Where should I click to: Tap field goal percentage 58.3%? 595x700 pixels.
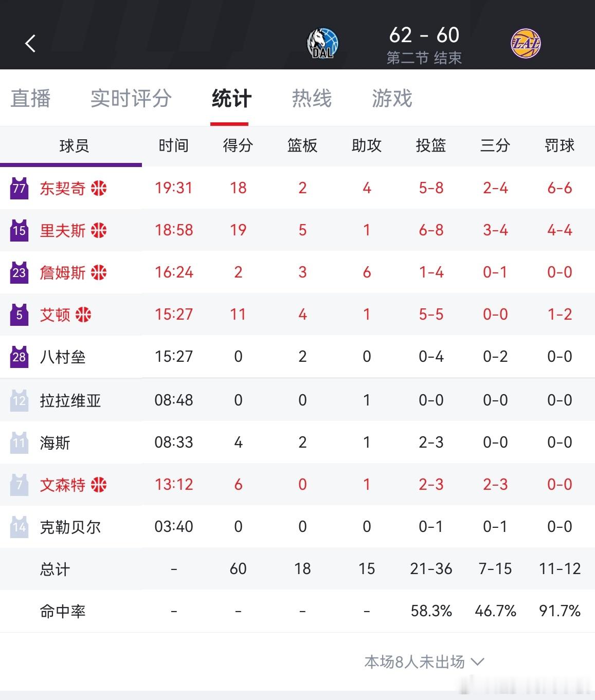(x=431, y=611)
